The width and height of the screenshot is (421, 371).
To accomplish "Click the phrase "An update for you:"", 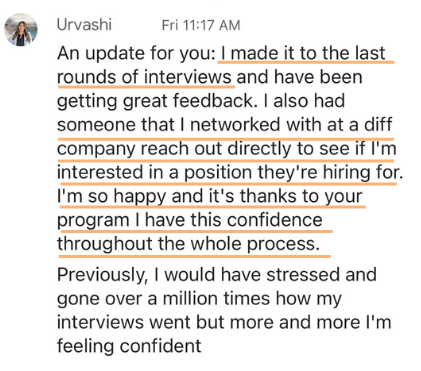I will (136, 54).
